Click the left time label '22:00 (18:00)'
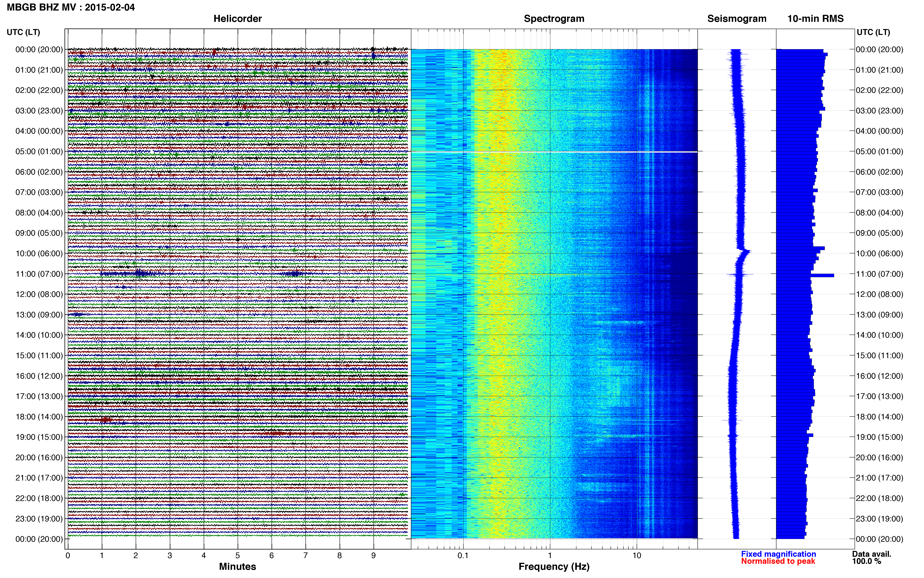 pos(39,498)
